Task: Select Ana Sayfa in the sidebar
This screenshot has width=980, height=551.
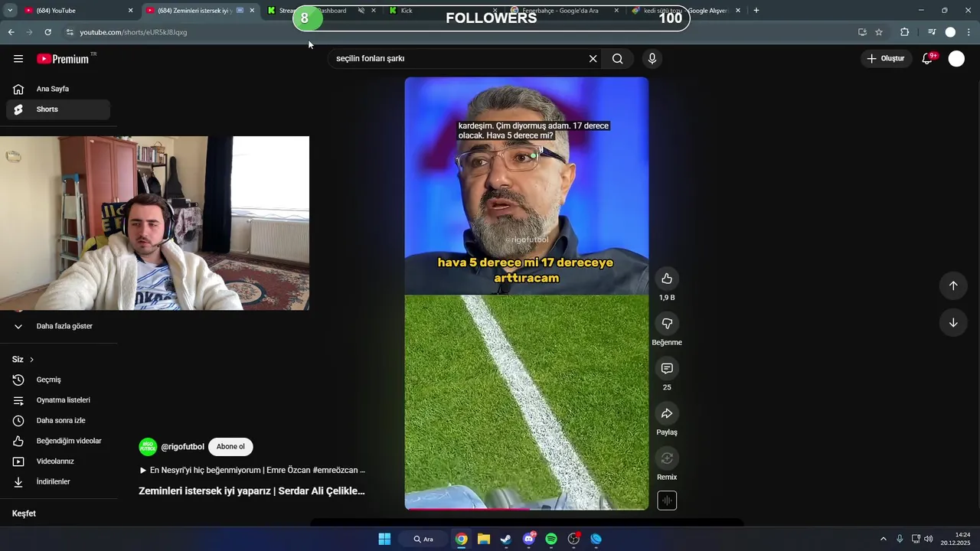Action: 58,89
